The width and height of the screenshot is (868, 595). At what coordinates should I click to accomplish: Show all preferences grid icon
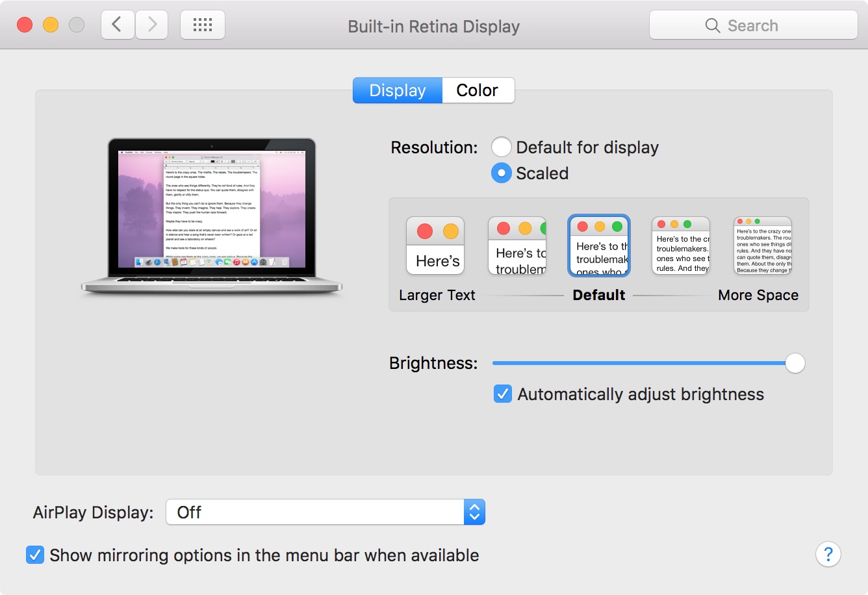[x=203, y=25]
